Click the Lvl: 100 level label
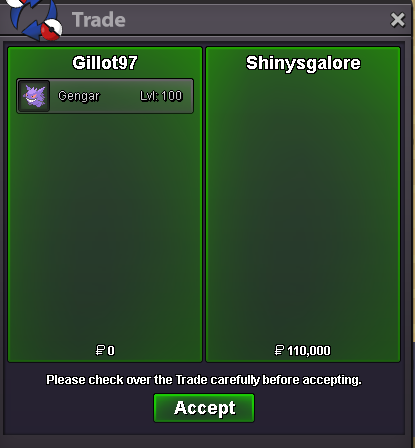This screenshot has height=448, width=415. coord(161,96)
